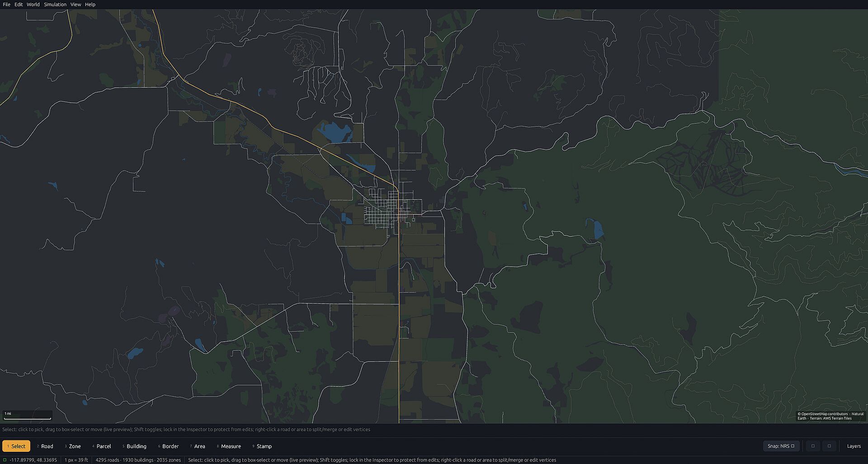Viewport: 868px width, 464px height.
Task: Switch to the Area tool
Action: 197,446
